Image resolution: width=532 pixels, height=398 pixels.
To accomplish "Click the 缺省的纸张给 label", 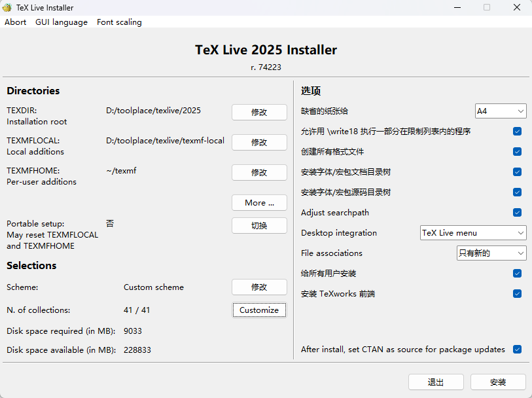I will [x=325, y=111].
